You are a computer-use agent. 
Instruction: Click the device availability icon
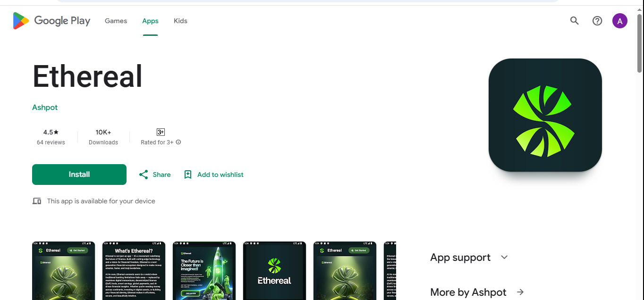coord(37,201)
